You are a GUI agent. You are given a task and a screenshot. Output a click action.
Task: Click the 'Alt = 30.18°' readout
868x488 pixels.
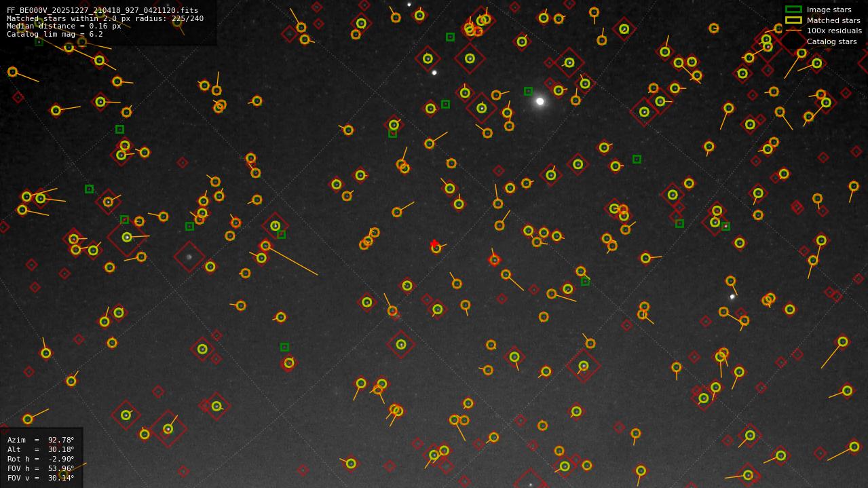41,449
